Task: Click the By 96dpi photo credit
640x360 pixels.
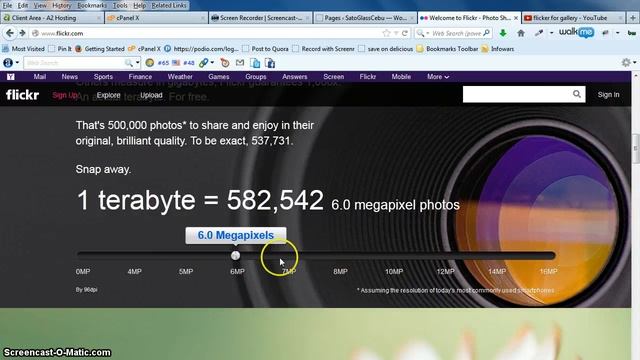Action: click(x=87, y=290)
